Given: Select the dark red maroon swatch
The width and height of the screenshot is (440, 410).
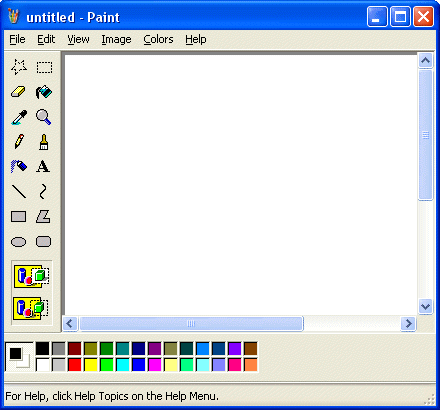Looking at the screenshot, I should tap(75, 349).
